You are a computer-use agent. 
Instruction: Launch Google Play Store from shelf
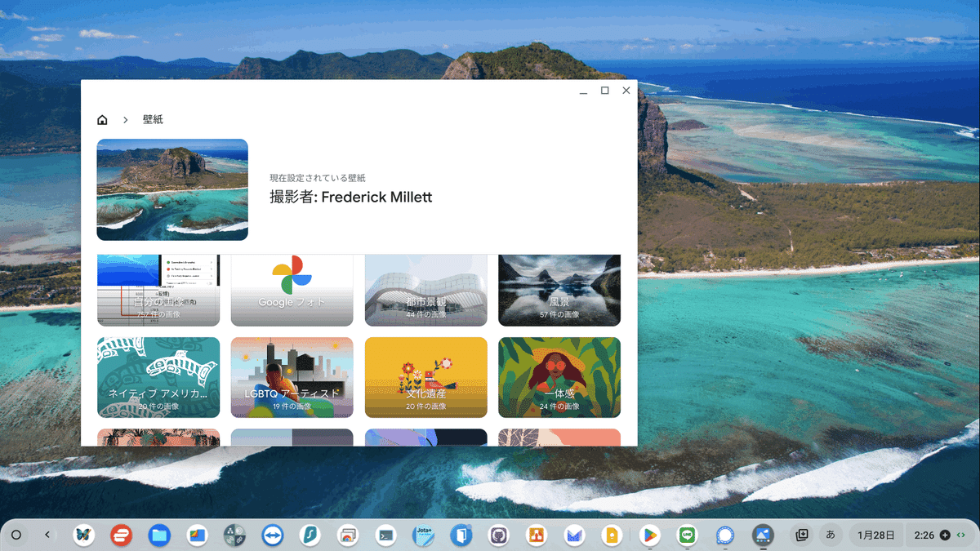(x=650, y=535)
